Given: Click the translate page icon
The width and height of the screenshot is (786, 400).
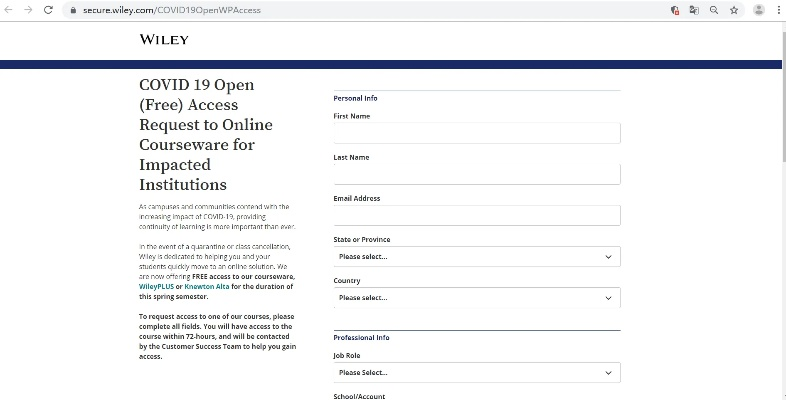Looking at the screenshot, I should tap(694, 10).
